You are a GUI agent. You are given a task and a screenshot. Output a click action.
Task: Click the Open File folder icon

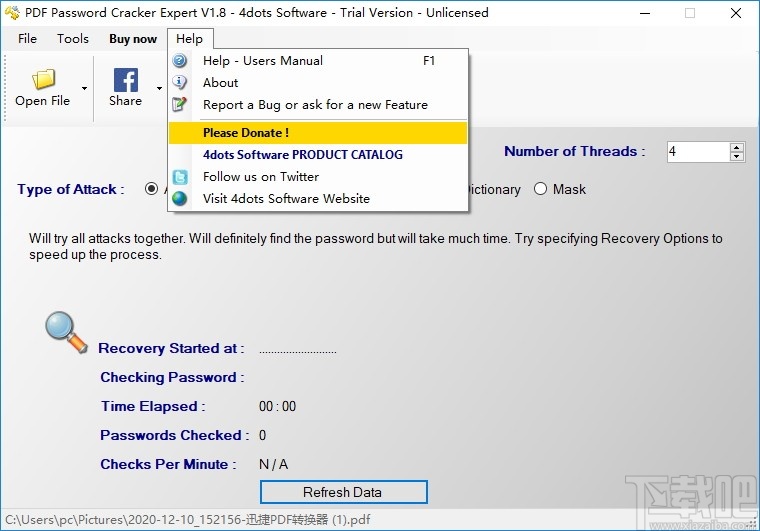pos(43,79)
